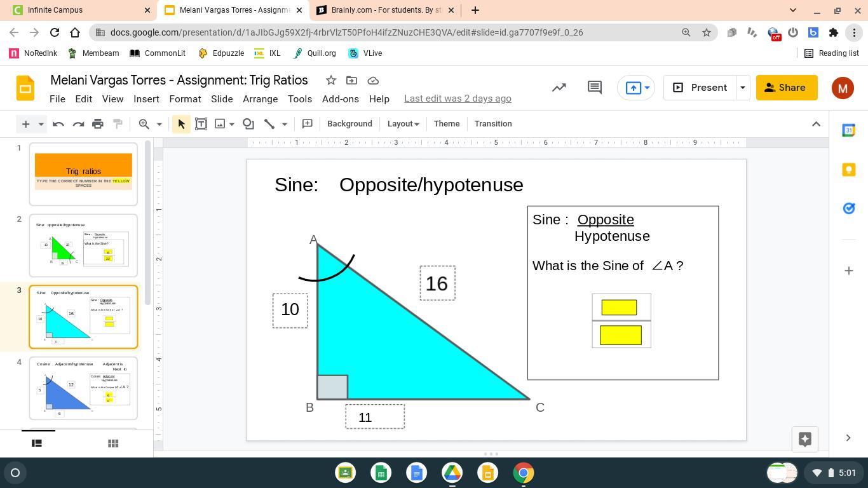
Task: Open Google Calendar in the side panel
Action: [x=848, y=130]
